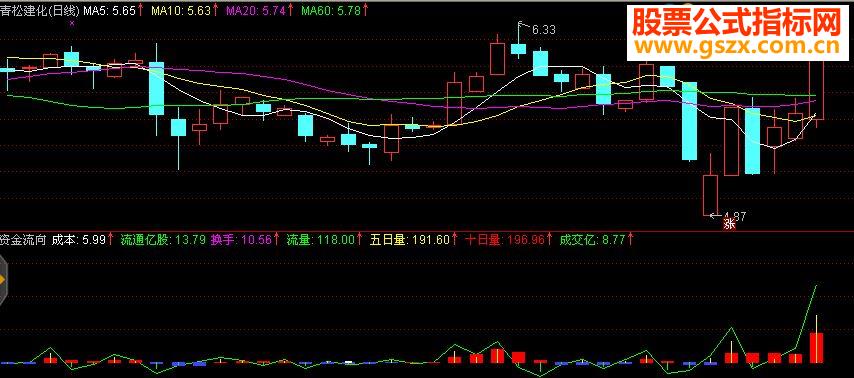Screen dimensions: 854x378
Task: Click the 流量: 118.00 value
Action: (x=325, y=239)
